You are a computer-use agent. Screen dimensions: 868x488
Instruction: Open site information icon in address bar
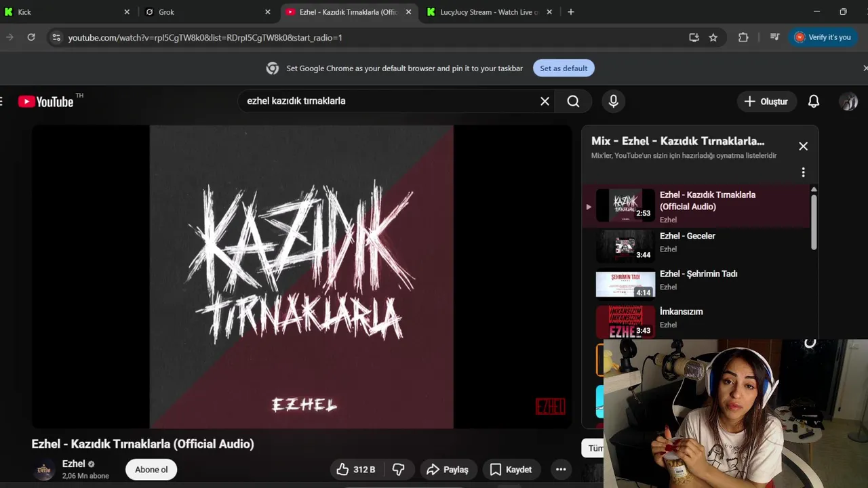(56, 37)
